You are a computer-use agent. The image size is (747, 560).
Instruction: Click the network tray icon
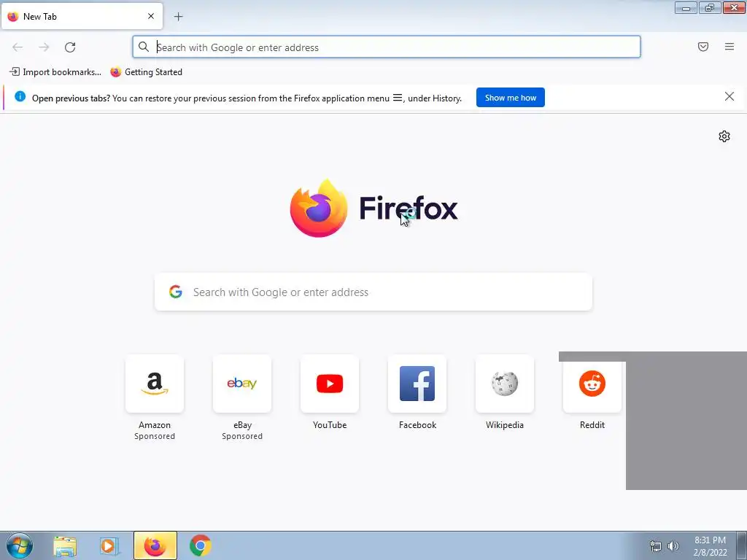656,546
